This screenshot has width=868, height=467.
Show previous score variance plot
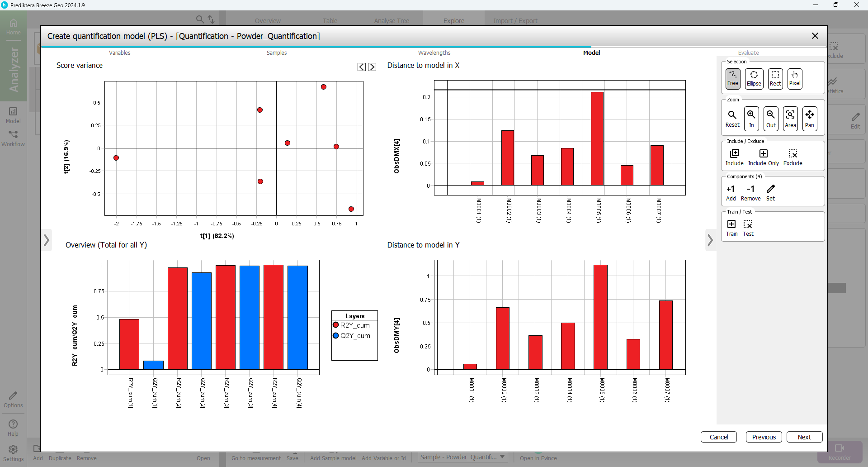pos(362,67)
